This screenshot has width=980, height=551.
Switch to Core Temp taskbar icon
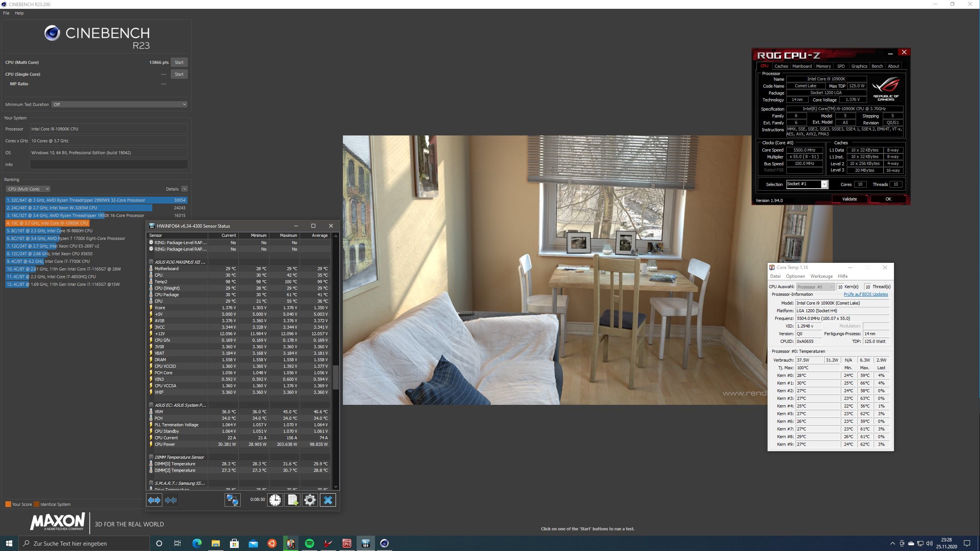pos(290,543)
